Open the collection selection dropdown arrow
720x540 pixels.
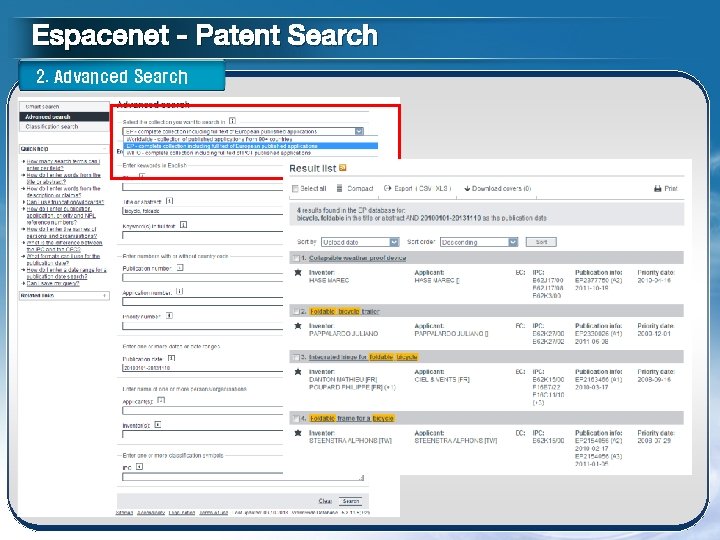(359, 131)
